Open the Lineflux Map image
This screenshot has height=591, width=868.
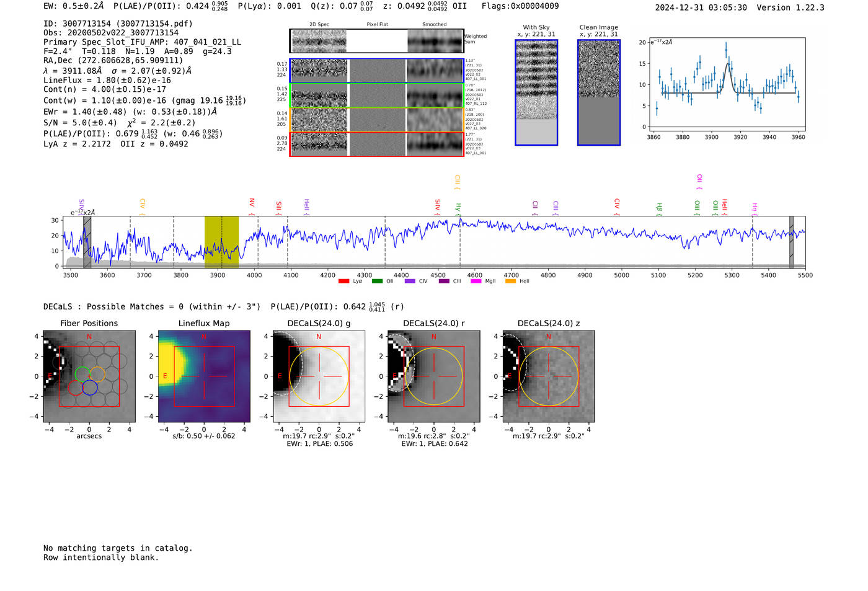tap(204, 376)
